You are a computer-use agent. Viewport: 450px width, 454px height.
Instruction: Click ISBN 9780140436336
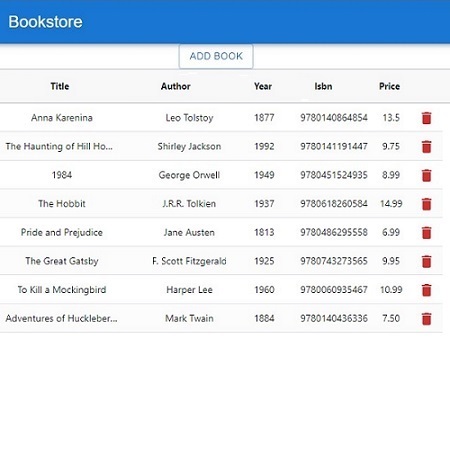(334, 318)
